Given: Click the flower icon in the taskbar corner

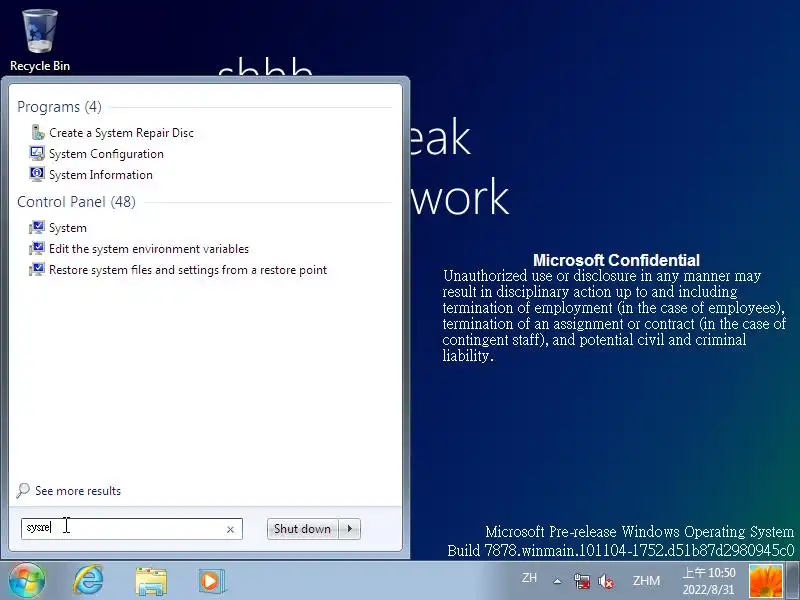Looking at the screenshot, I should click(x=766, y=581).
